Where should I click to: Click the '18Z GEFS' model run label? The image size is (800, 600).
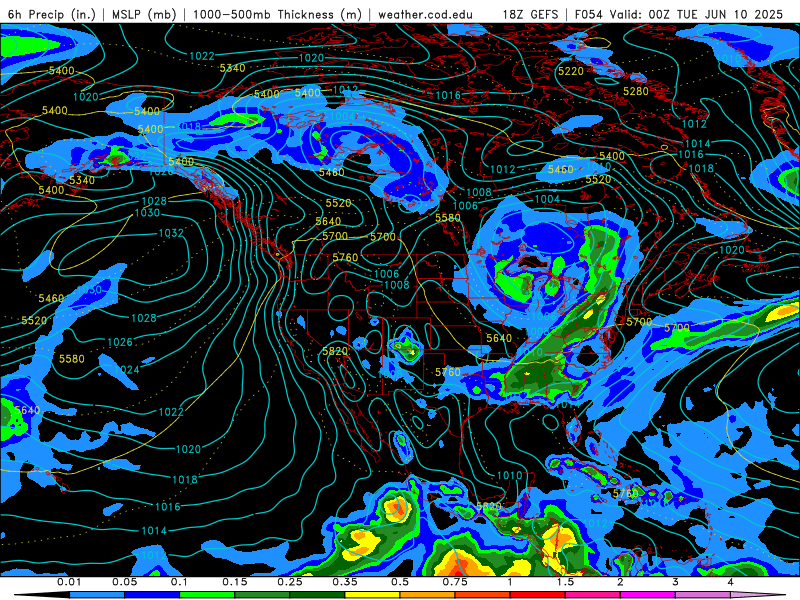[x=531, y=14]
